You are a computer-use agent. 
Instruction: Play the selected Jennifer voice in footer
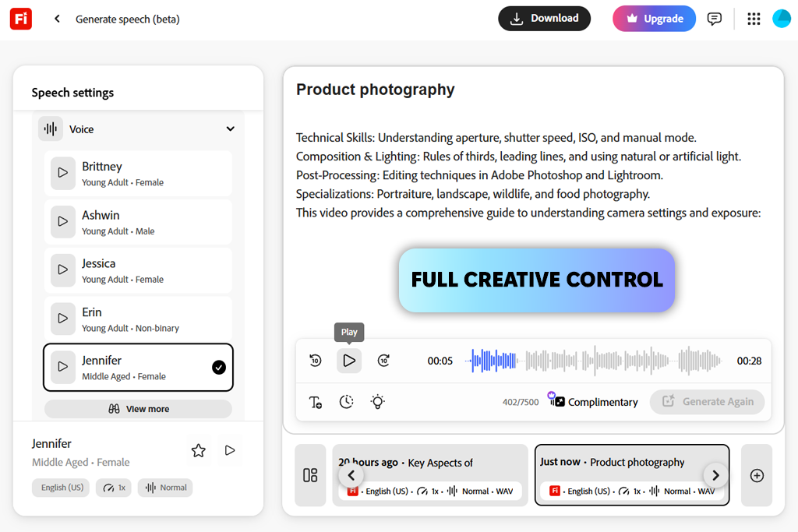click(x=230, y=450)
